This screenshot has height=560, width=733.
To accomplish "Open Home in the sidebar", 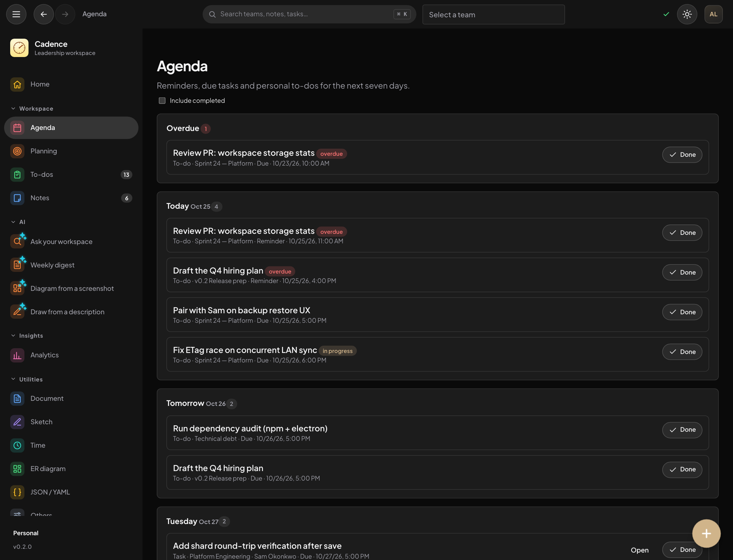I will click(x=71, y=84).
